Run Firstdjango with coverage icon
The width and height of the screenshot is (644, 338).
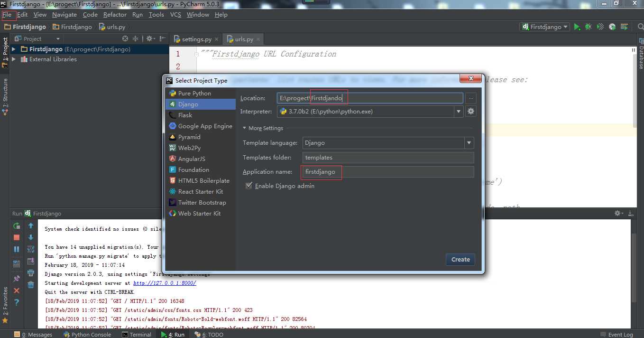[x=600, y=27]
